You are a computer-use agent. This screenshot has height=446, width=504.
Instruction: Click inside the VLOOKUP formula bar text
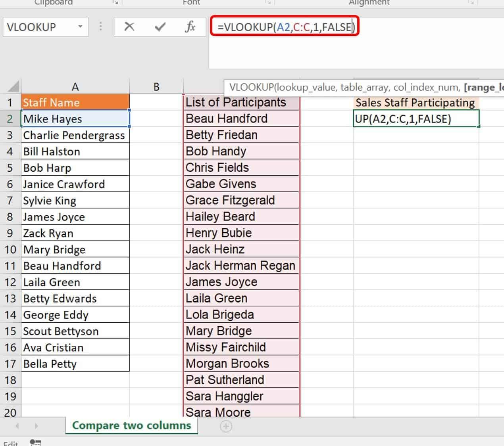pos(284,27)
